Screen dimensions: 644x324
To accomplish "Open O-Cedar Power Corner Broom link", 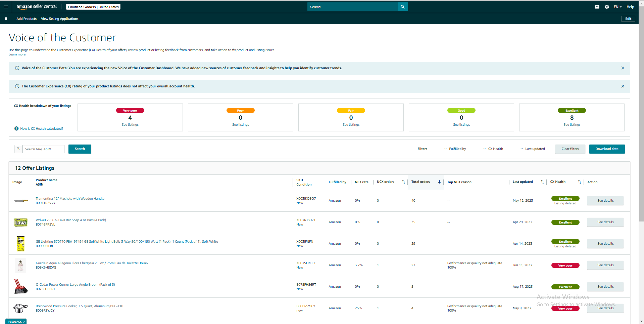I will pos(75,285).
